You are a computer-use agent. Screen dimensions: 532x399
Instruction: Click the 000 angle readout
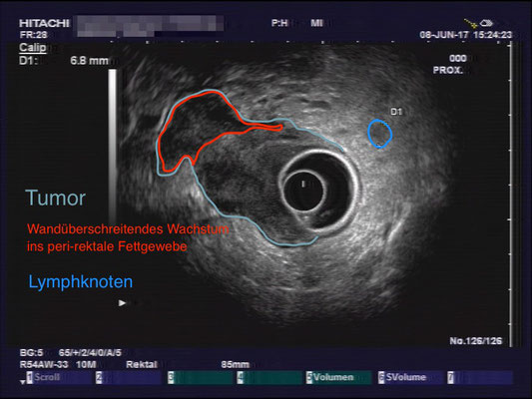[458, 58]
